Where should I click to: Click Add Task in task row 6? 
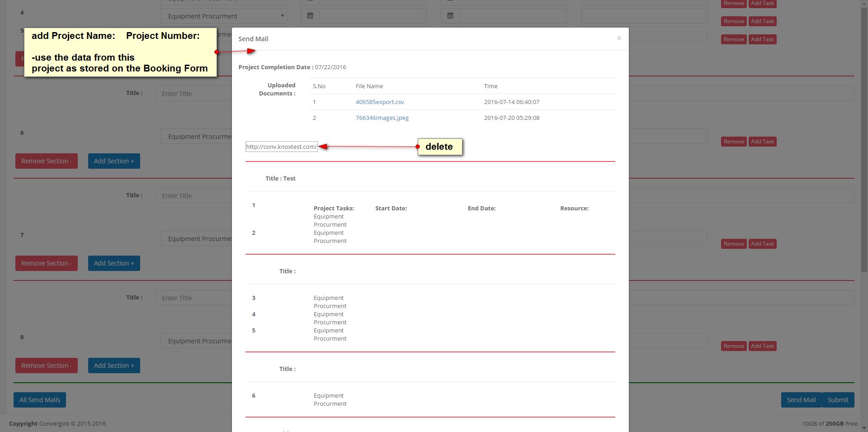coord(762,142)
